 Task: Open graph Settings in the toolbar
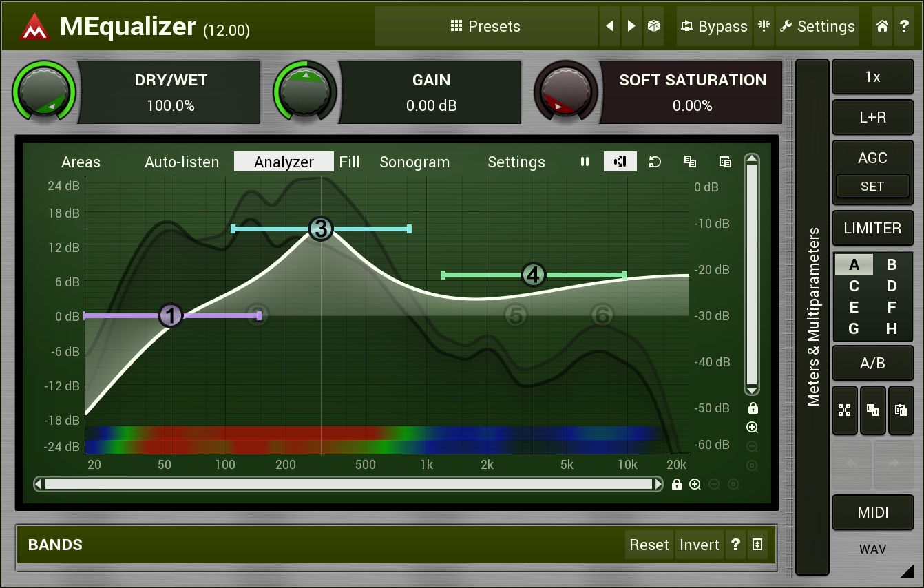[x=516, y=162]
